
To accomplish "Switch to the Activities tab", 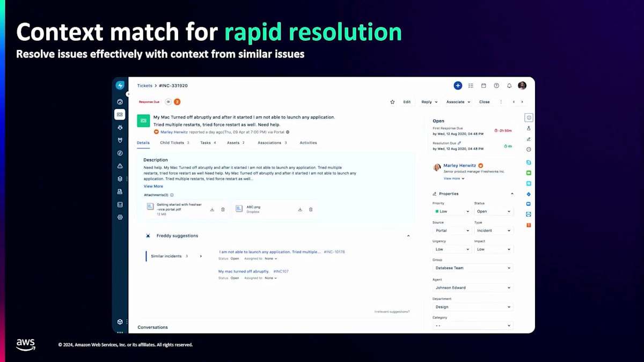I will pyautogui.click(x=308, y=143).
